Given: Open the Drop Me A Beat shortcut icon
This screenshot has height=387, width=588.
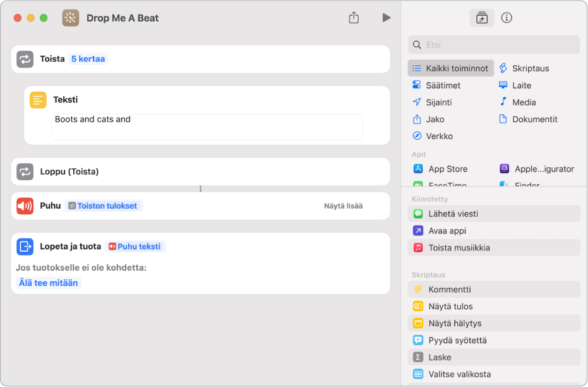Looking at the screenshot, I should coord(71,18).
